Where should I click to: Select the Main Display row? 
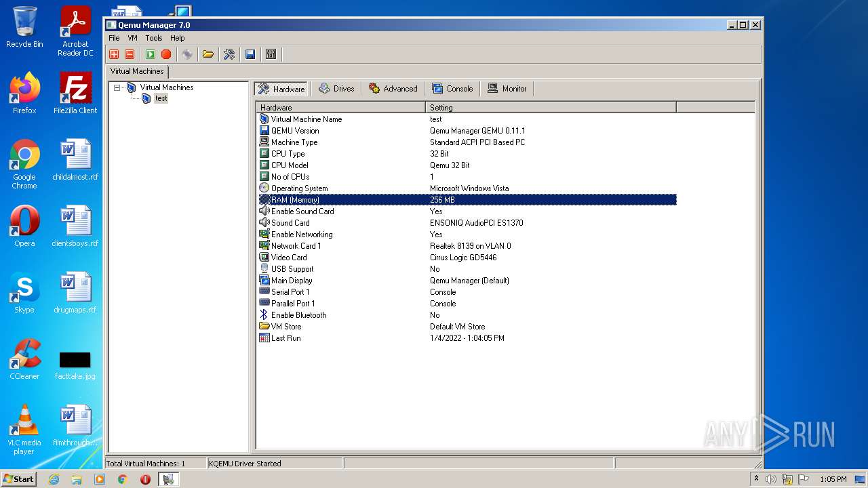[467, 281]
